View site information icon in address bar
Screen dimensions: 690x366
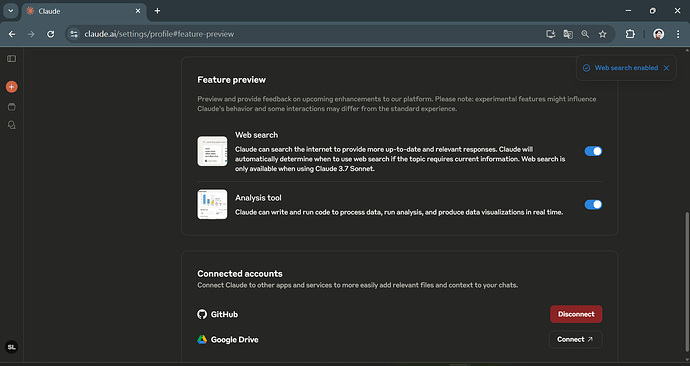click(74, 34)
